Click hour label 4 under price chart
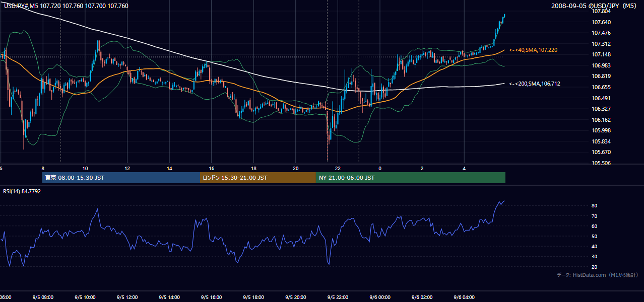 point(465,168)
